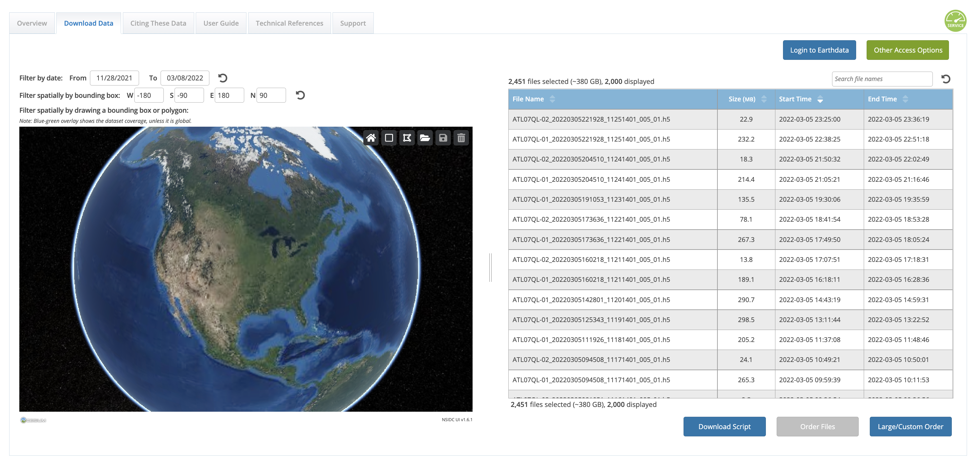Reset the file name search
Screen dimensions: 980x463
click(x=946, y=79)
